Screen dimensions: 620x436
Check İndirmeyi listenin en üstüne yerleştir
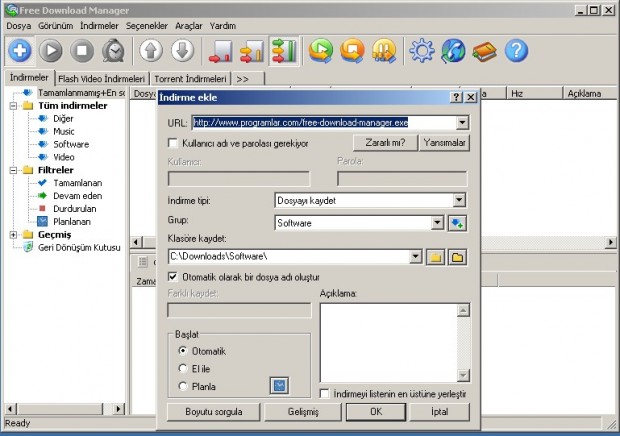pos(325,394)
